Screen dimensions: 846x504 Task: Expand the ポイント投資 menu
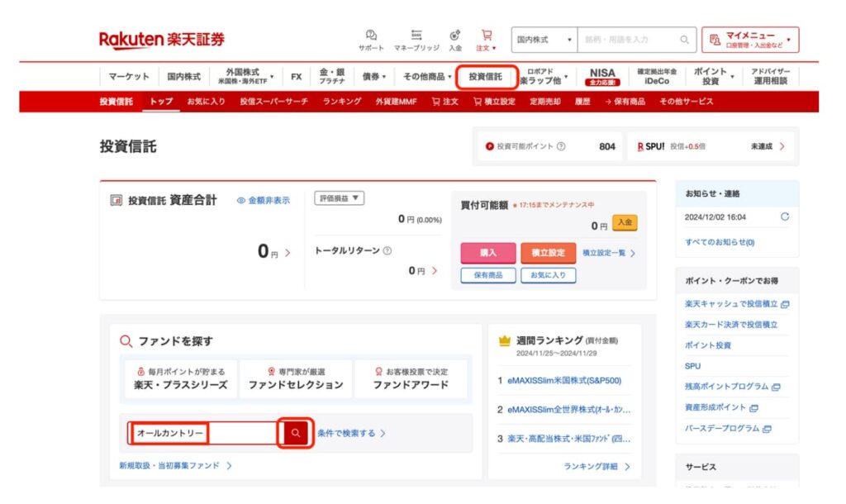[713, 76]
